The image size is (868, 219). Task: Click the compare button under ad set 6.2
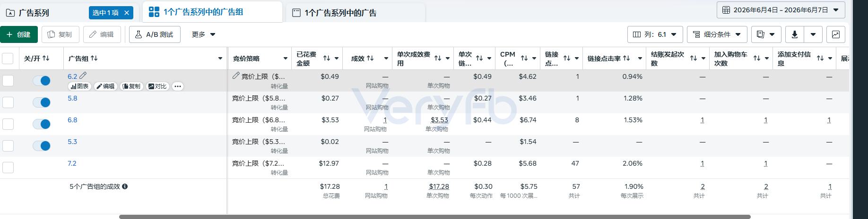coord(157,86)
